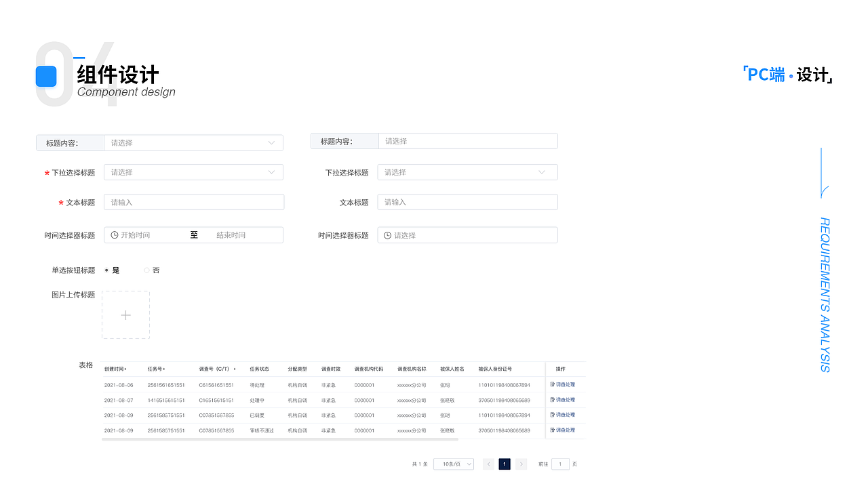Click pagination page number 1

pos(505,464)
